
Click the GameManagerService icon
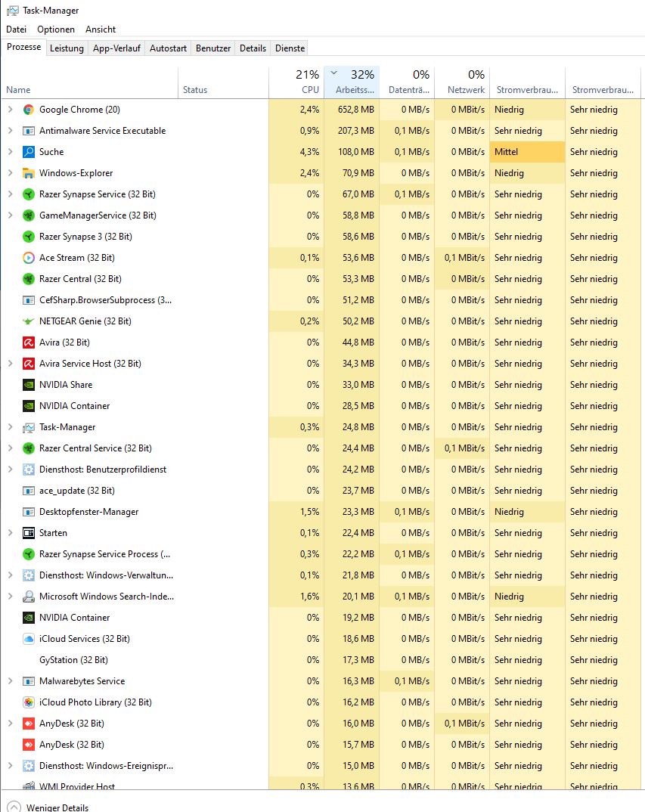tap(29, 215)
